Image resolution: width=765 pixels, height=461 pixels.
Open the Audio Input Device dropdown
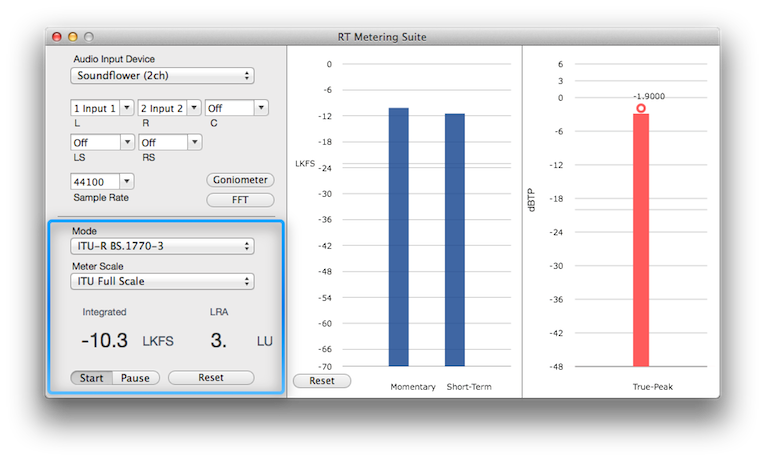pos(162,76)
